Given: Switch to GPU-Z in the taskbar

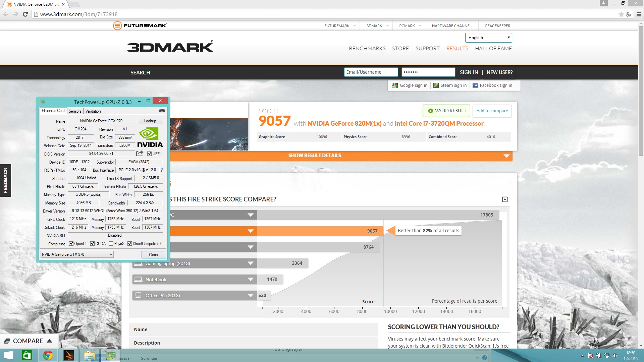Looking at the screenshot, I should click(111, 355).
